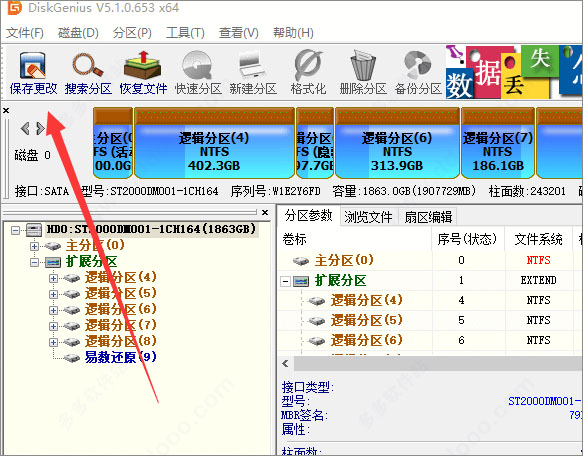Screen dimensions: 583x456
Task: Click the red NTFS cell of 主分区(0)
Action: coord(538,260)
